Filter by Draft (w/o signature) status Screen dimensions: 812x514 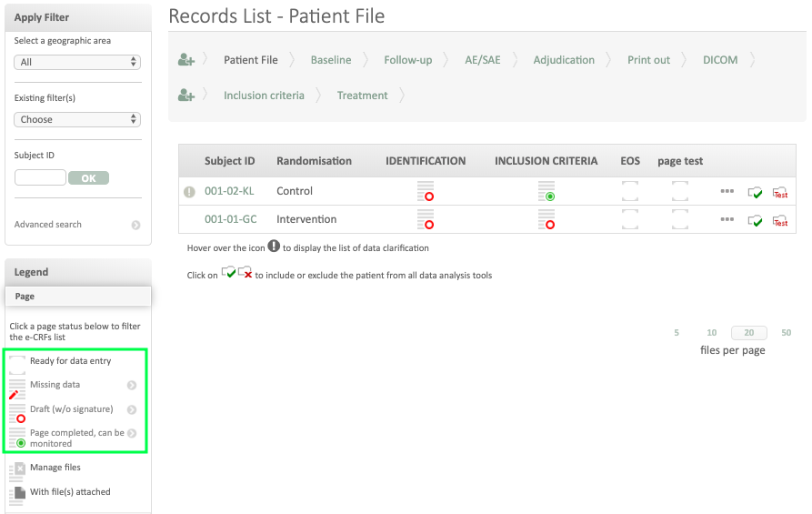click(71, 409)
